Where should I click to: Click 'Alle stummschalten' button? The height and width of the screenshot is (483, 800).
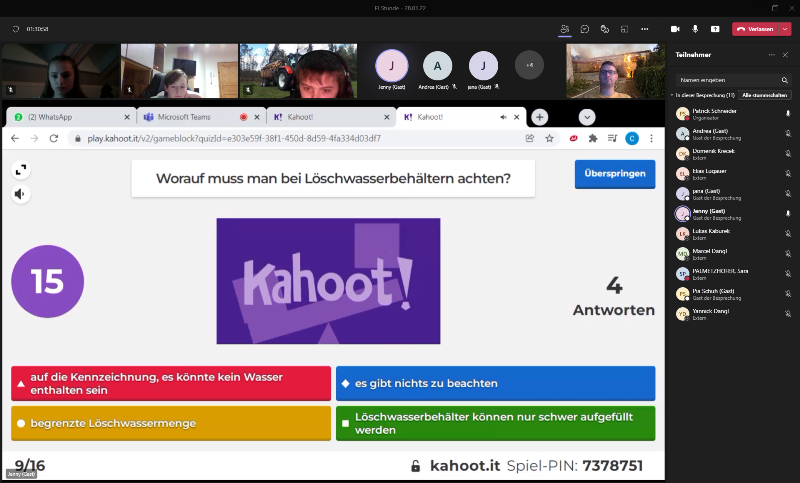click(x=765, y=95)
